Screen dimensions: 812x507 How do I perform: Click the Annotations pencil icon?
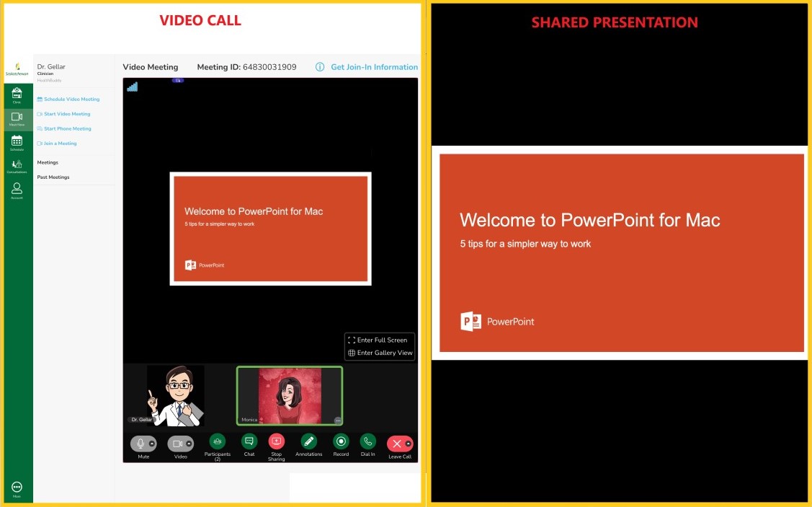[308, 441]
